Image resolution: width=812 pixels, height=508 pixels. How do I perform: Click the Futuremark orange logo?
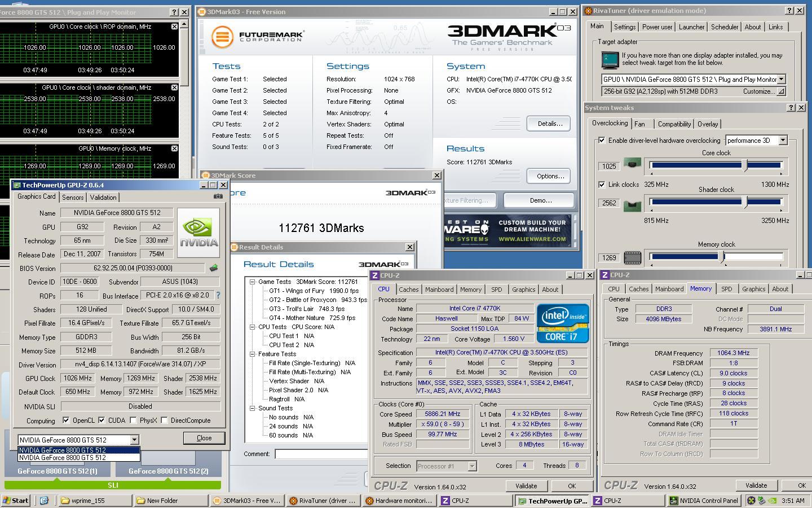222,37
